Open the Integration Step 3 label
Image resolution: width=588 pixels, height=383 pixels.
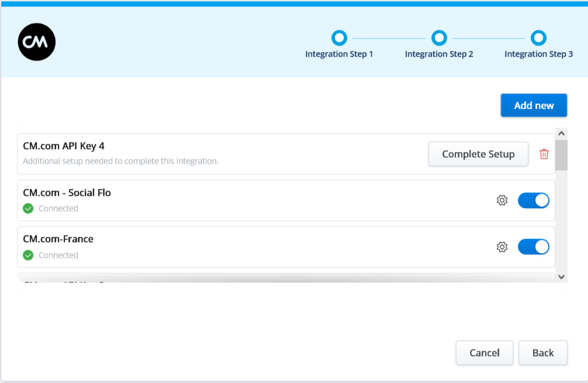538,54
